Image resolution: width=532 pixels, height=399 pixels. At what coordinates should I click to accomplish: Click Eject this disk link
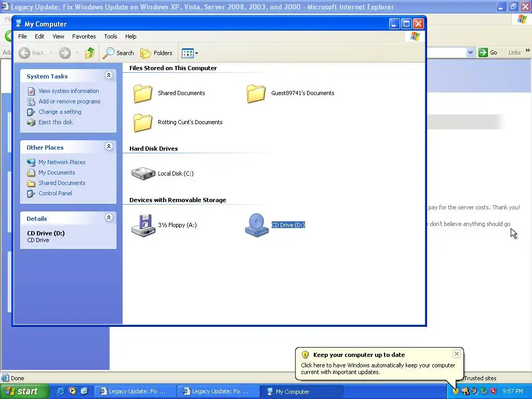(55, 122)
